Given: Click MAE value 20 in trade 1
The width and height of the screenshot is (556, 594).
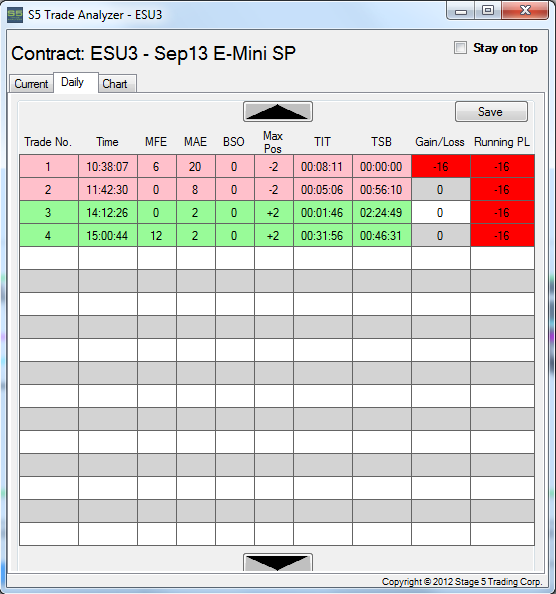Looking at the screenshot, I should (x=196, y=166).
